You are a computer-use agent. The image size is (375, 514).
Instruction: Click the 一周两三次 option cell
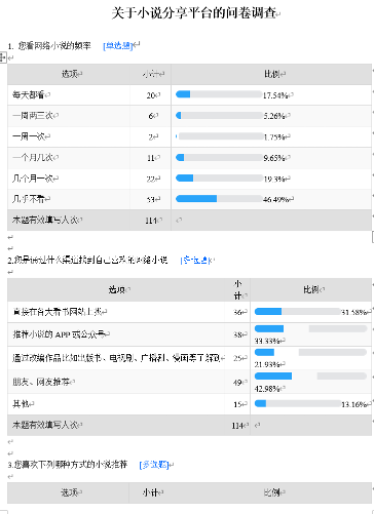(x=68, y=116)
